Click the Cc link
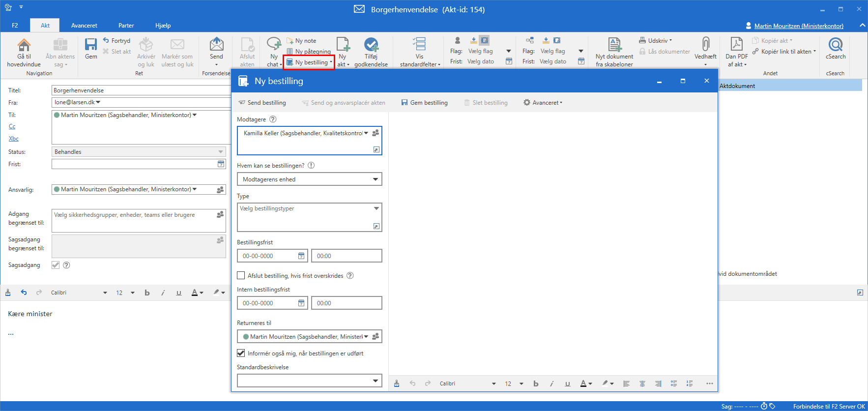Screen dimensions: 868x411 click(x=12, y=127)
